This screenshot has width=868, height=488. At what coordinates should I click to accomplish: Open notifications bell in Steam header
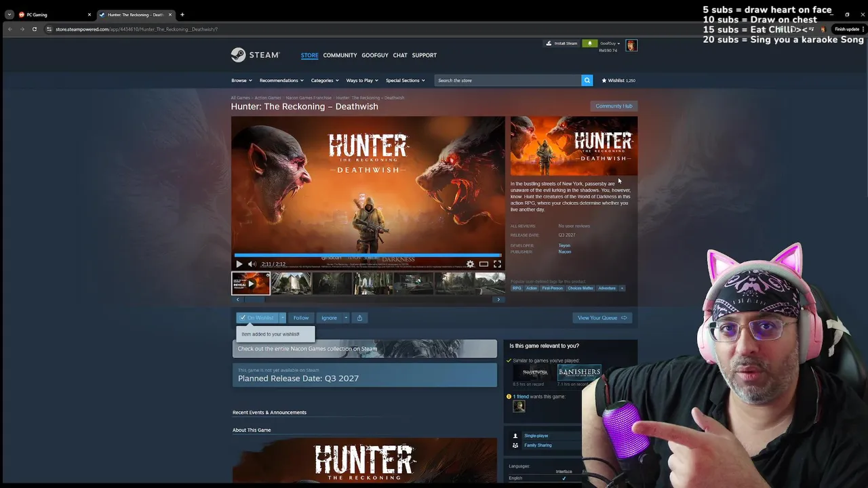pos(589,43)
